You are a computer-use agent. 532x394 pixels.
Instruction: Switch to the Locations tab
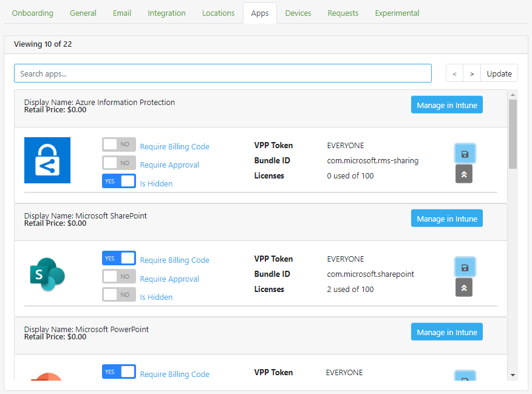click(x=219, y=13)
